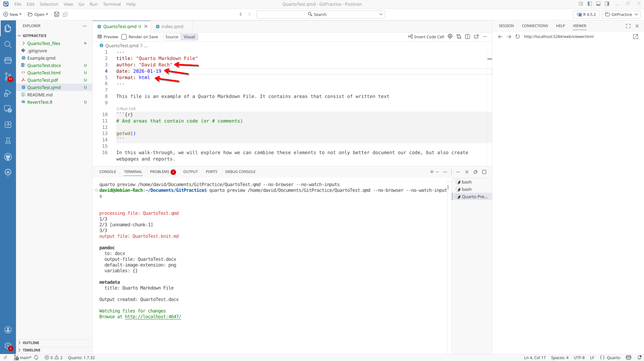The width and height of the screenshot is (644, 361).
Task: Reload the Viewer pane page
Action: pos(518,37)
